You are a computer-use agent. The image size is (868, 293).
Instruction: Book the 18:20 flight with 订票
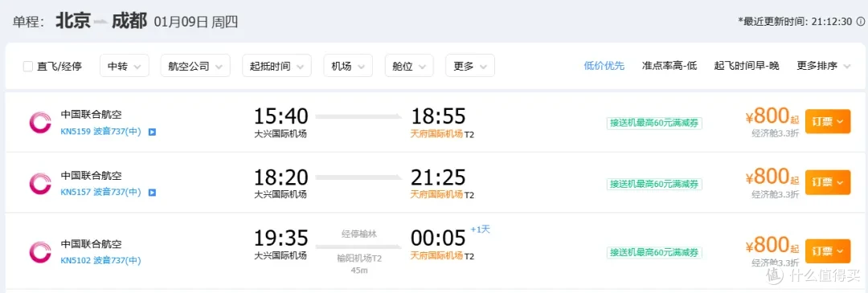pos(828,182)
